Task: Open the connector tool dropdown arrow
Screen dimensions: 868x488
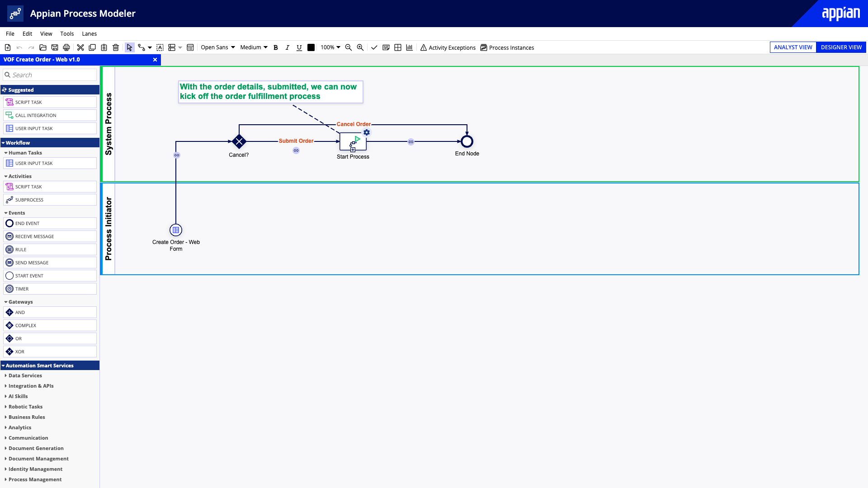Action: click(150, 47)
